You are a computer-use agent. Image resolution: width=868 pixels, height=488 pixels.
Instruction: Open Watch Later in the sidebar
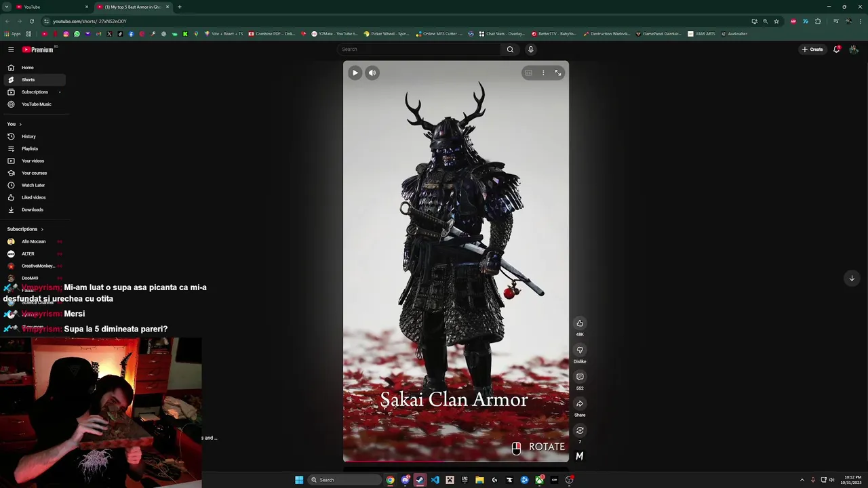pos(34,185)
